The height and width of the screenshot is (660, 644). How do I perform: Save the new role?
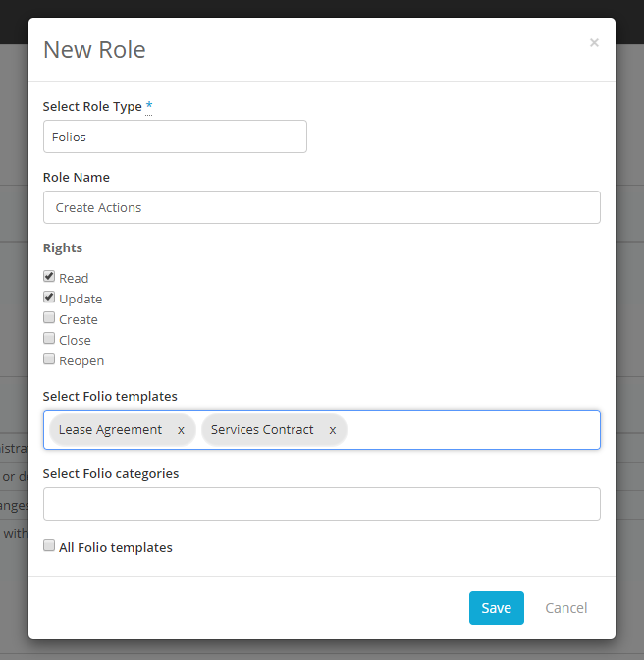[x=496, y=608]
